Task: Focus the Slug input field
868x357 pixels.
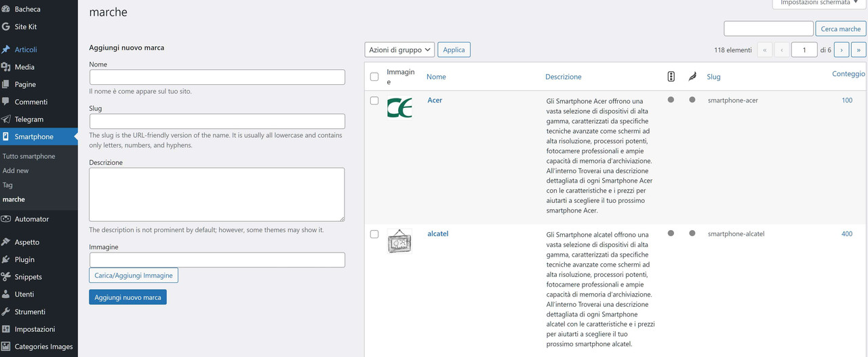Action: (217, 121)
